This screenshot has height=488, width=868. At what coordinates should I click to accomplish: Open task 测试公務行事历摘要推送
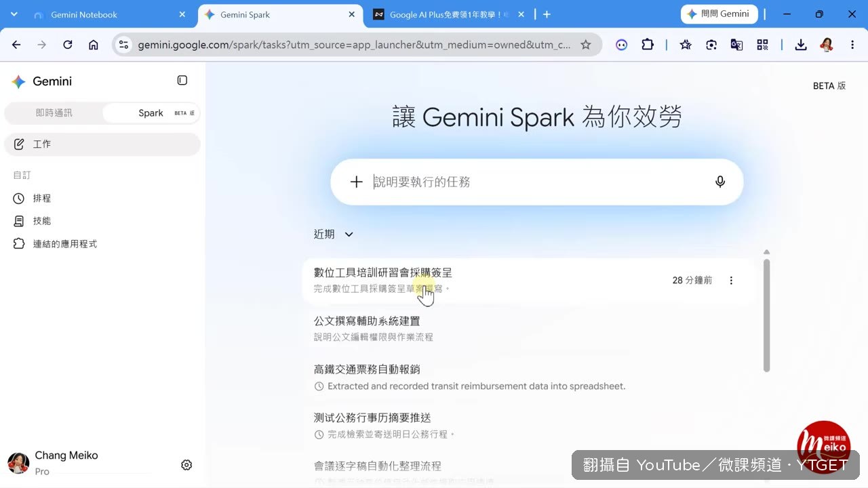[x=528, y=425]
